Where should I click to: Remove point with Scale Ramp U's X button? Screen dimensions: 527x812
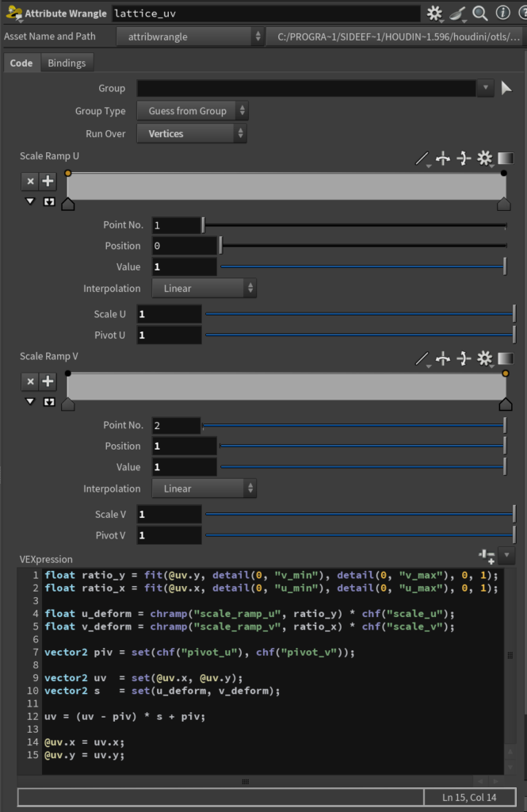pyautogui.click(x=30, y=182)
